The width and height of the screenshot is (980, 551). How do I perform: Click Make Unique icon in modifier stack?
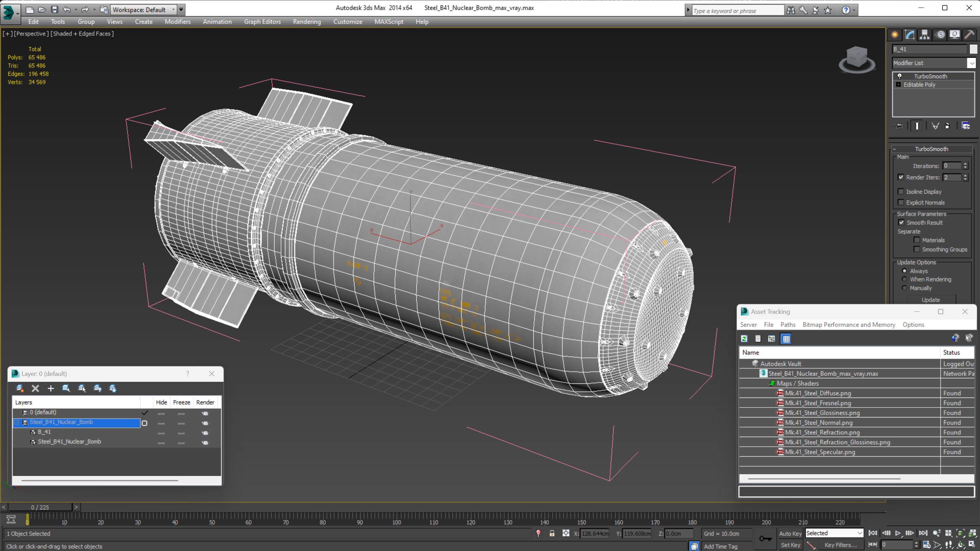pos(935,126)
